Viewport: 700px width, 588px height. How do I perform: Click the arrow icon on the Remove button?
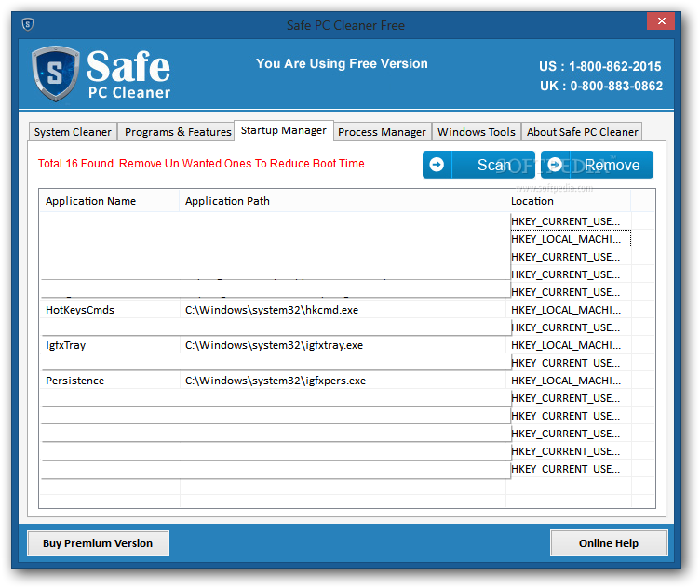coord(555,165)
